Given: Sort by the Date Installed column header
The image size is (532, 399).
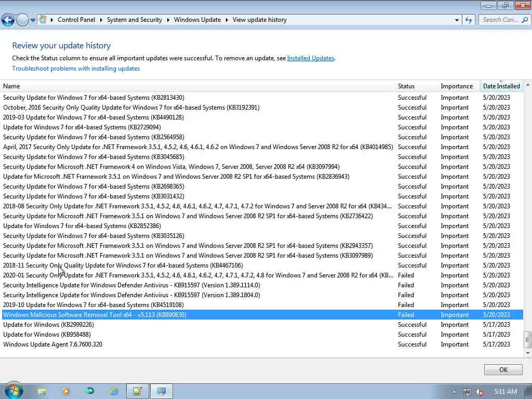Looking at the screenshot, I should click(501, 86).
